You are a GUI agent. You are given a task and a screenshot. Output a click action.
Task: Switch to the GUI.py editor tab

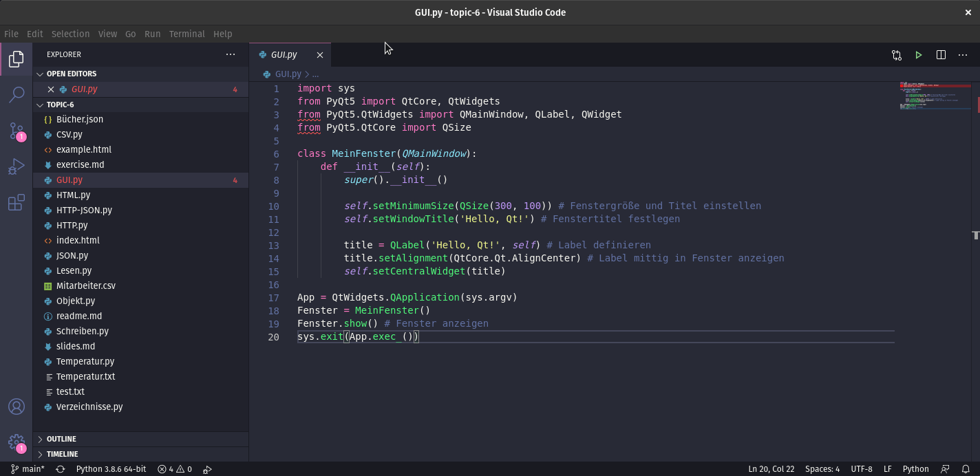click(283, 54)
